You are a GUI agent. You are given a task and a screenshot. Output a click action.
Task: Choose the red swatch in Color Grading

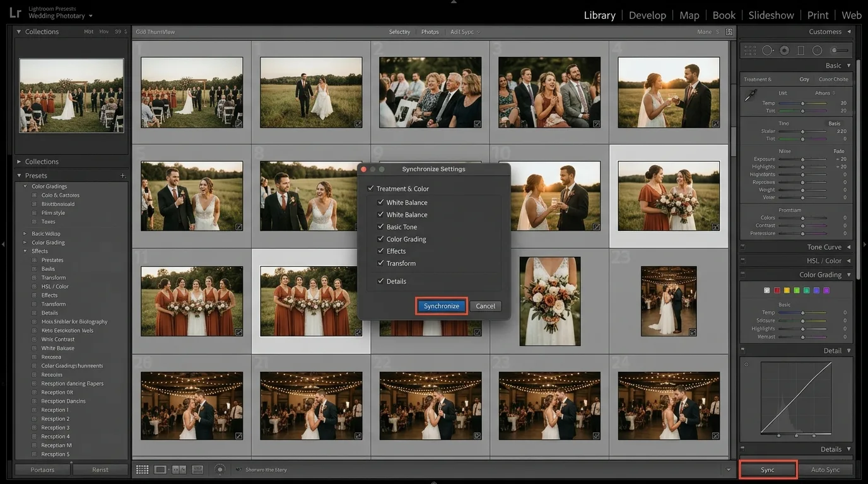tap(777, 291)
